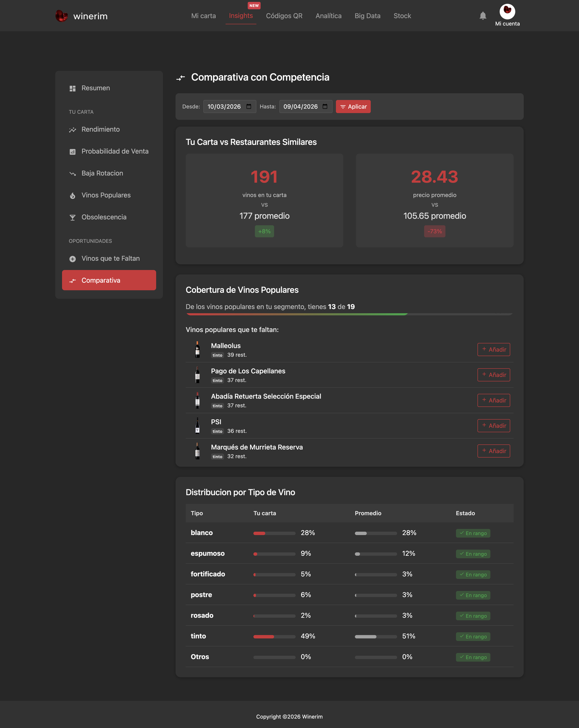Click the blanco Tu carta bar
579x728 pixels.
tap(274, 533)
